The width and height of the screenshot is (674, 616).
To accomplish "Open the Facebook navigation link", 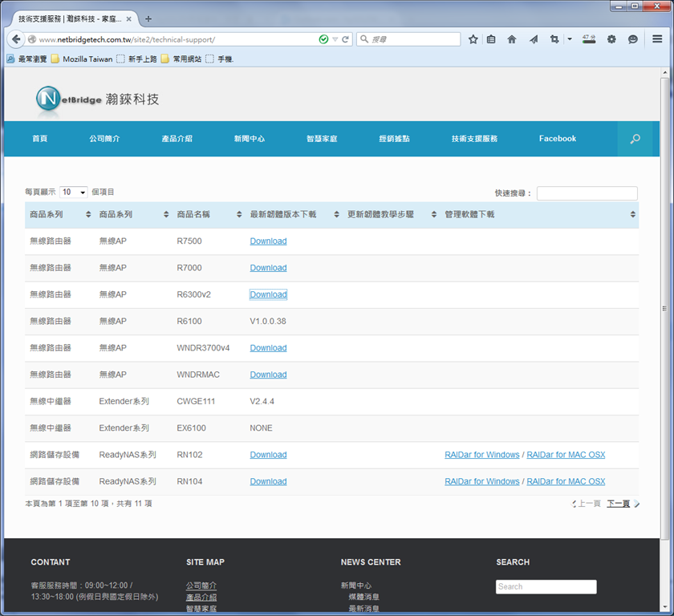I will point(558,138).
